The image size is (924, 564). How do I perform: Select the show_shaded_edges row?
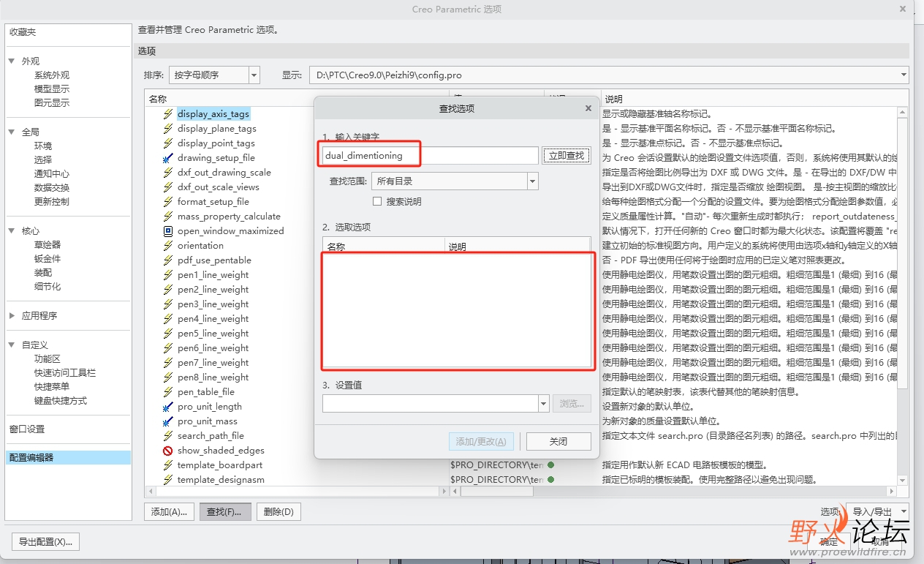tap(221, 451)
